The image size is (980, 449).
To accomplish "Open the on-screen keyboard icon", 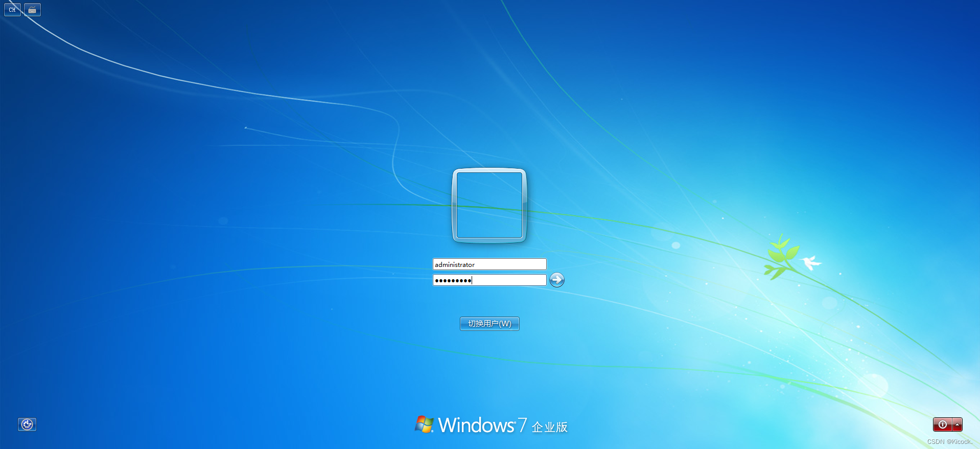I will point(32,10).
